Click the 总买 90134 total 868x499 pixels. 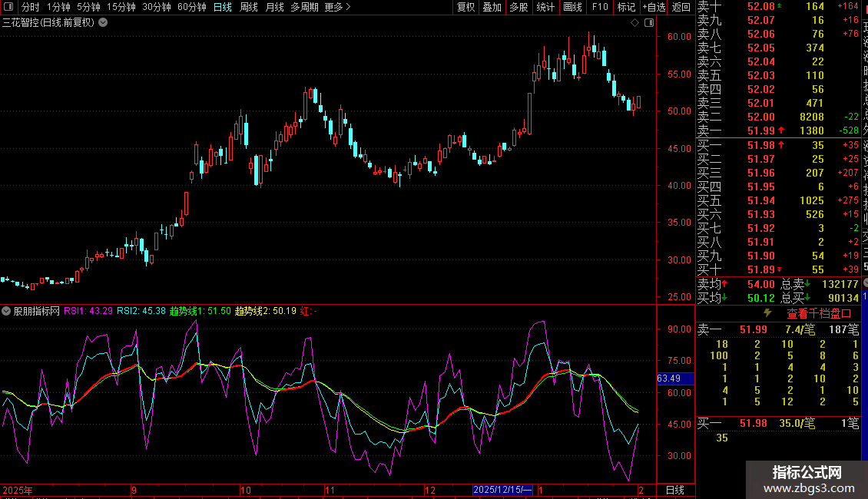tap(843, 298)
